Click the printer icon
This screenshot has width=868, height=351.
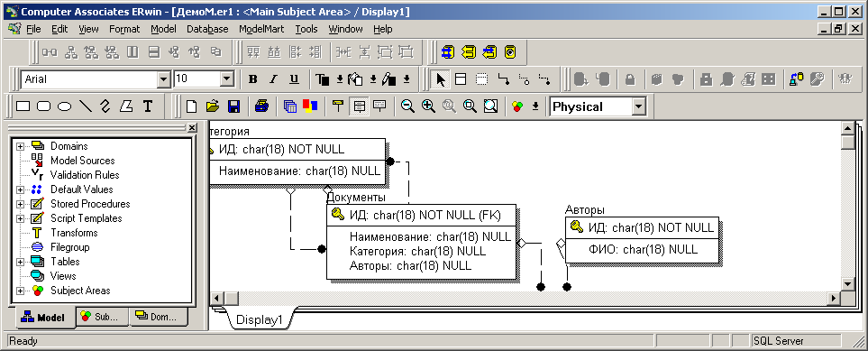pos(261,106)
